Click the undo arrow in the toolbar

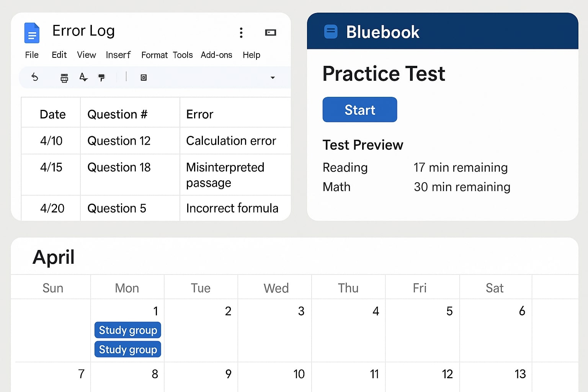[35, 77]
